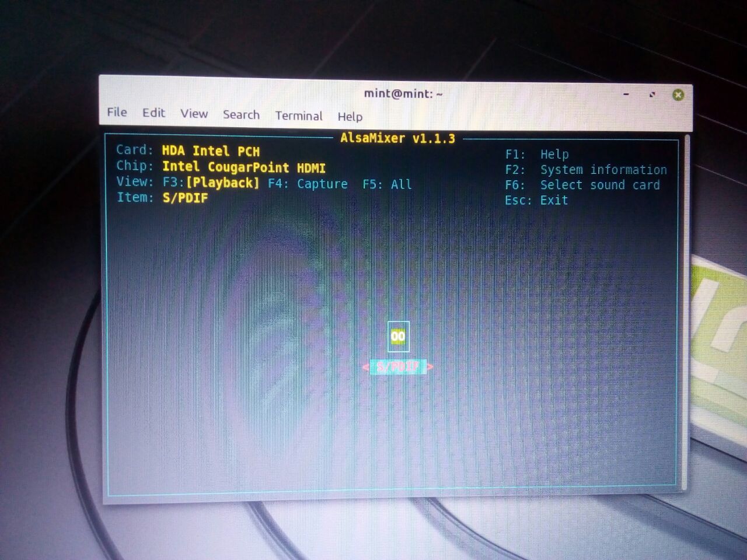
Task: Click the F6: Select sound card hint
Action: 582,185
